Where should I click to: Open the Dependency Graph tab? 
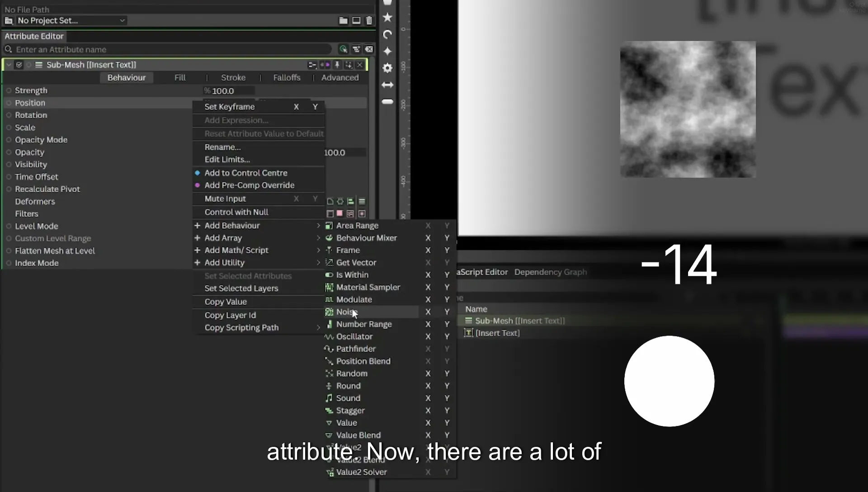coord(551,272)
